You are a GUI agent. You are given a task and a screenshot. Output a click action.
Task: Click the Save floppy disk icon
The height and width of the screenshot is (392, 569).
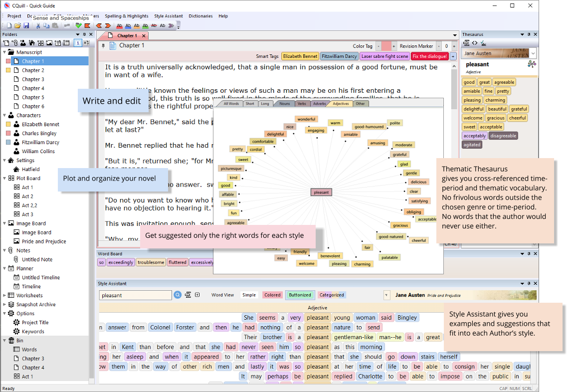26,26
